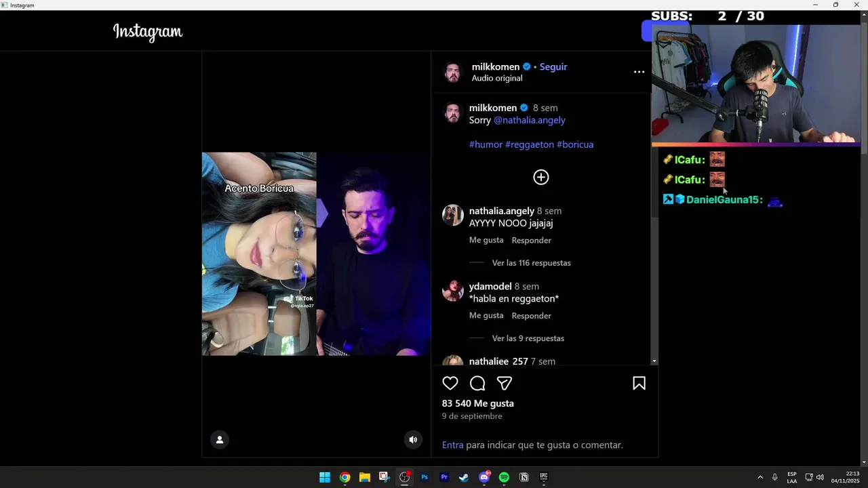
Task: Load more comments with the plus circle
Action: coord(541,178)
